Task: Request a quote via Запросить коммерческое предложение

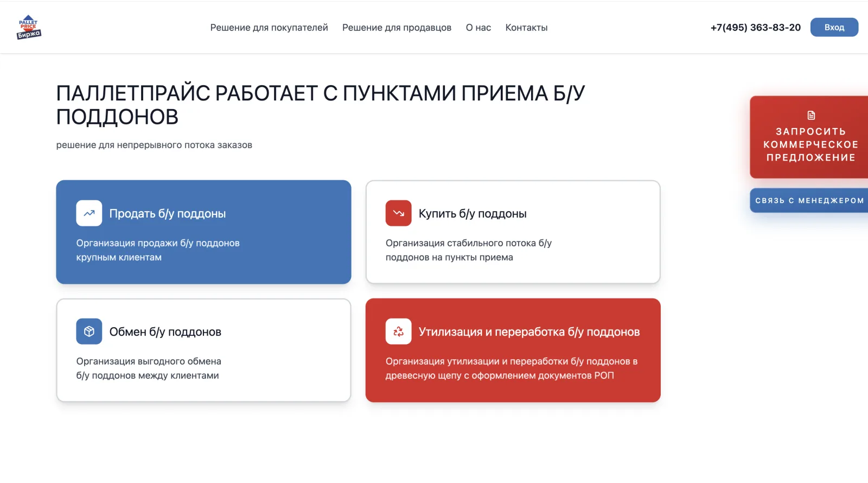Action: point(809,137)
